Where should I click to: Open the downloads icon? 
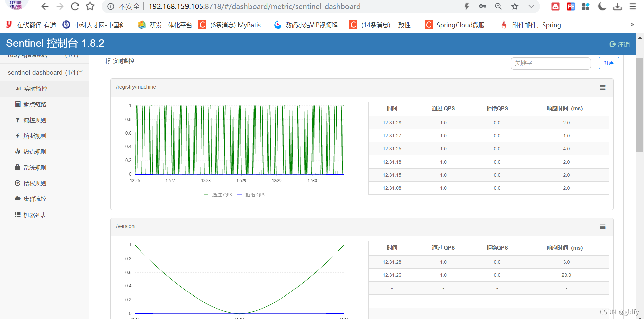[x=618, y=6]
